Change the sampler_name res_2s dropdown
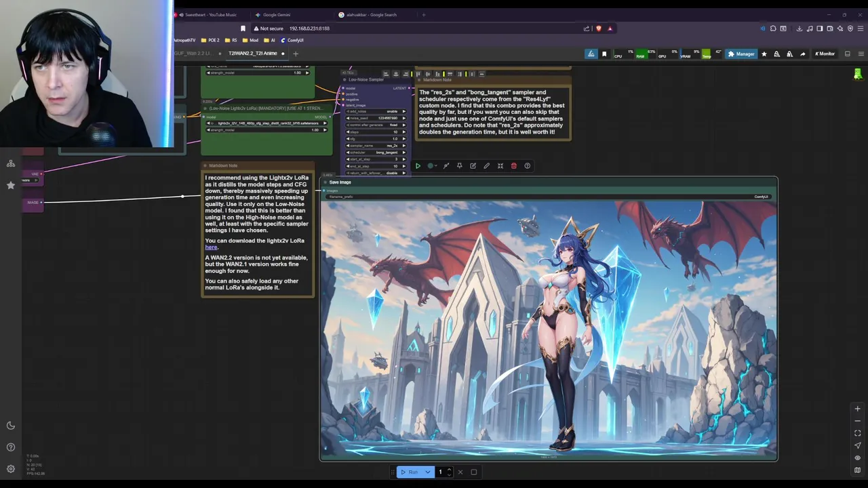Viewport: 868px width, 488px height. point(376,145)
